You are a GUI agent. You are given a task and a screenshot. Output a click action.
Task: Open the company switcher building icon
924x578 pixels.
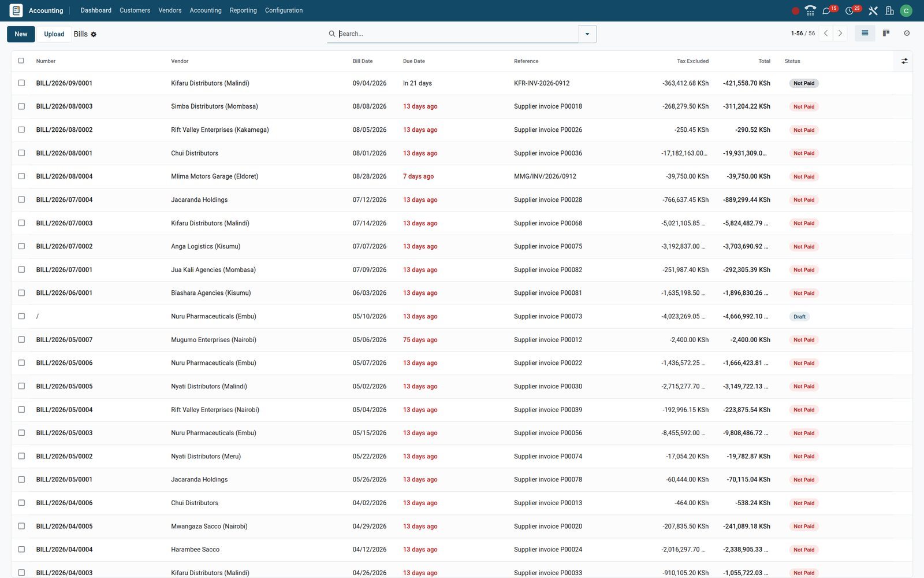click(x=889, y=10)
